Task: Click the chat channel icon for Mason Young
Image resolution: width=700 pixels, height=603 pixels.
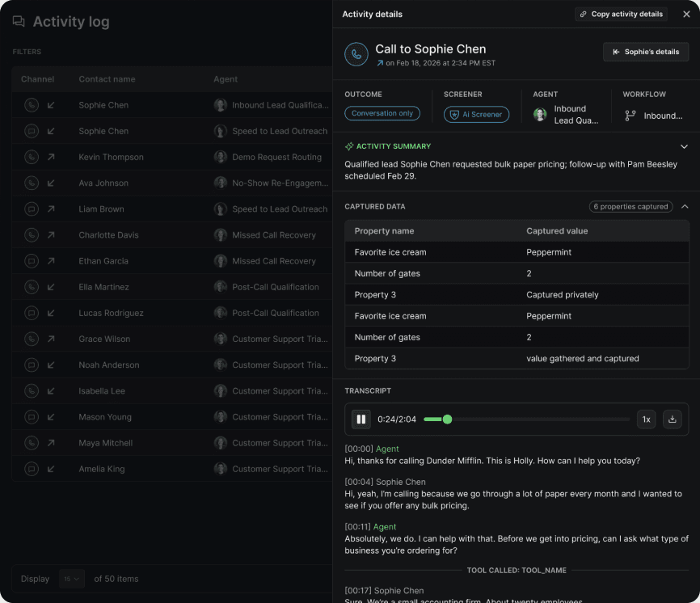Action: pyautogui.click(x=32, y=417)
